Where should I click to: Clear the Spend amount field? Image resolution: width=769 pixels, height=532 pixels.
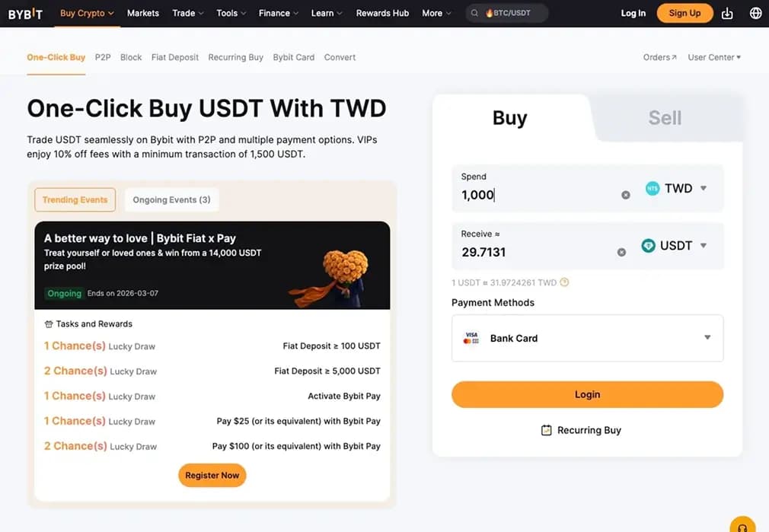coord(626,195)
